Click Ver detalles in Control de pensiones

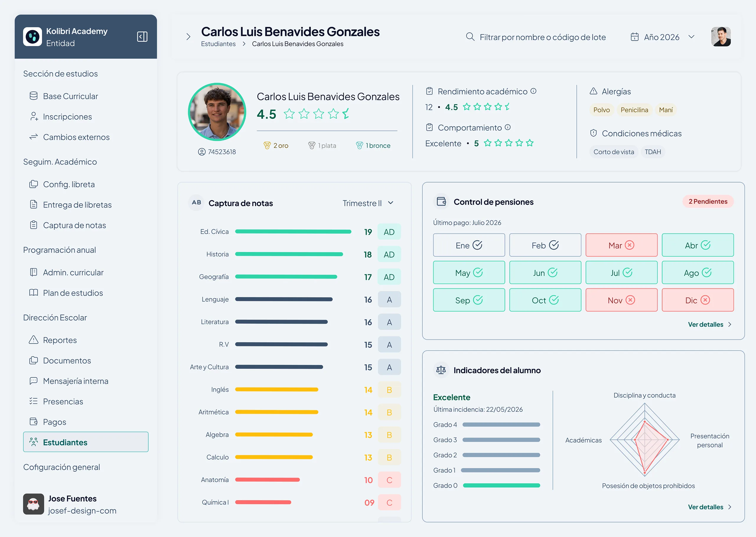(709, 324)
